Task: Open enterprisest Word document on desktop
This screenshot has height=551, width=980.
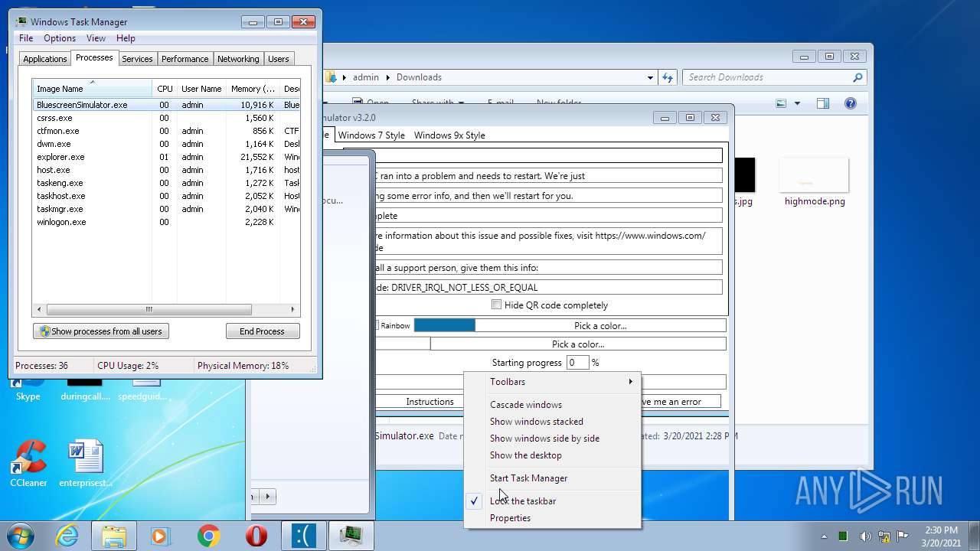Action: (86, 464)
